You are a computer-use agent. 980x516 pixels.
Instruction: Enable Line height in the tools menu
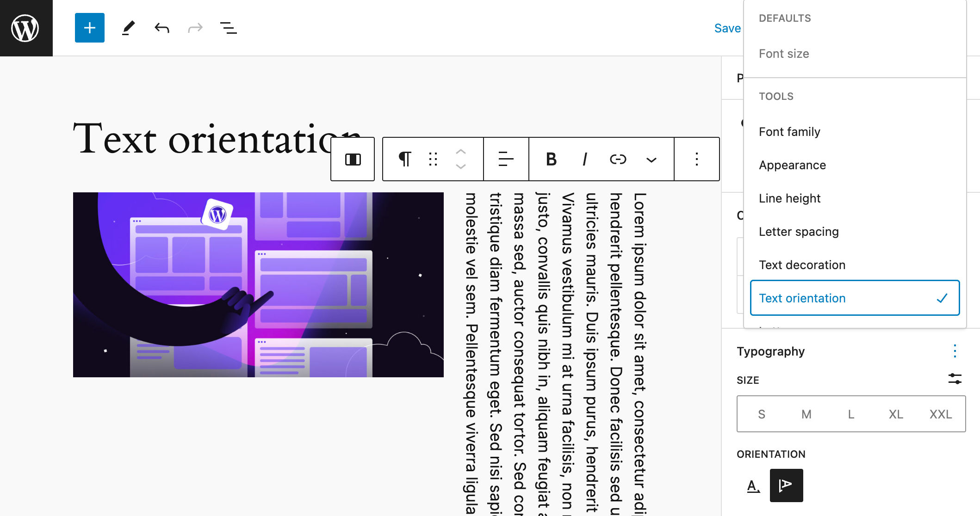789,198
